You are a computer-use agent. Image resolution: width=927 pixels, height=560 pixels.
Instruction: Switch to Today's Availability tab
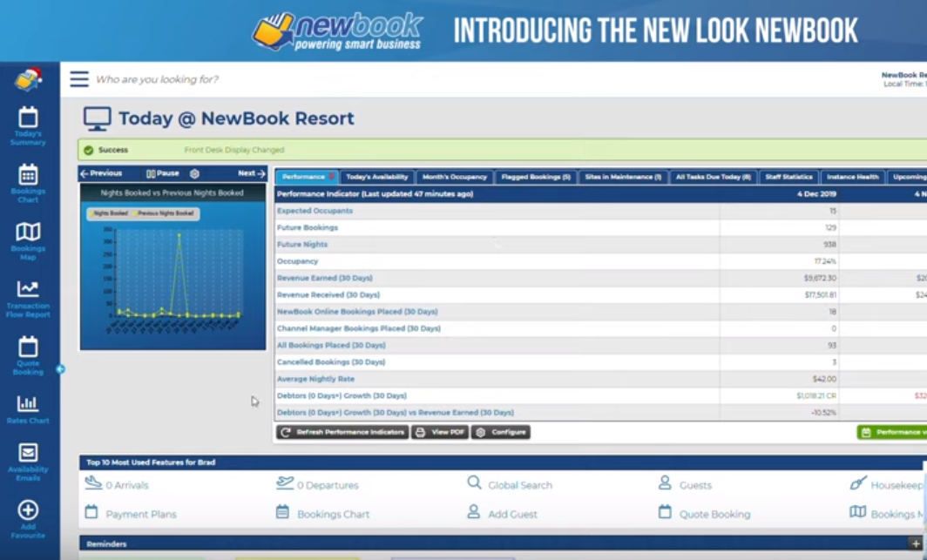pyautogui.click(x=376, y=177)
